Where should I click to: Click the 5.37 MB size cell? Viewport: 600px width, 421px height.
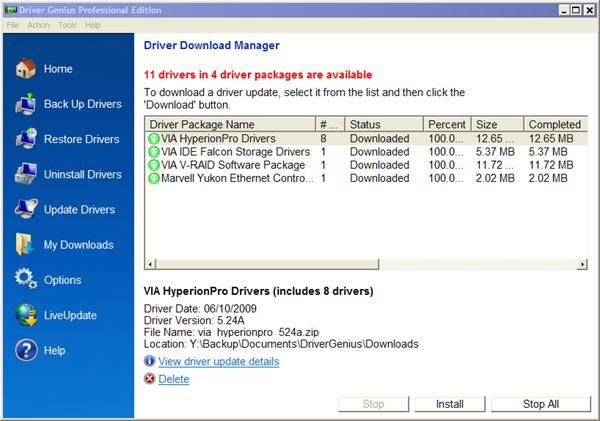tap(495, 152)
